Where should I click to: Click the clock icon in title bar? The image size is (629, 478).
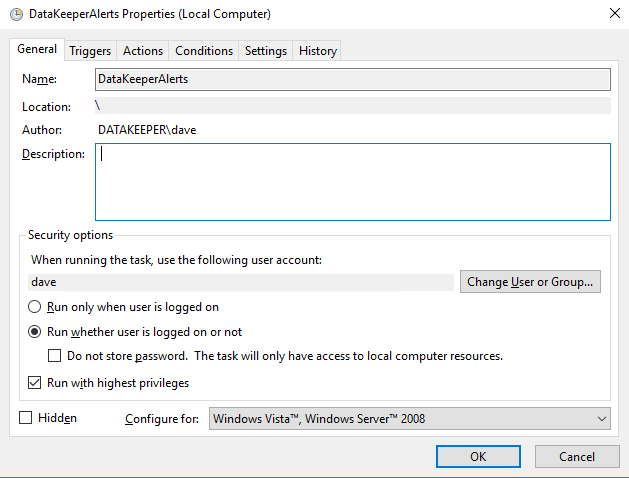13,14
